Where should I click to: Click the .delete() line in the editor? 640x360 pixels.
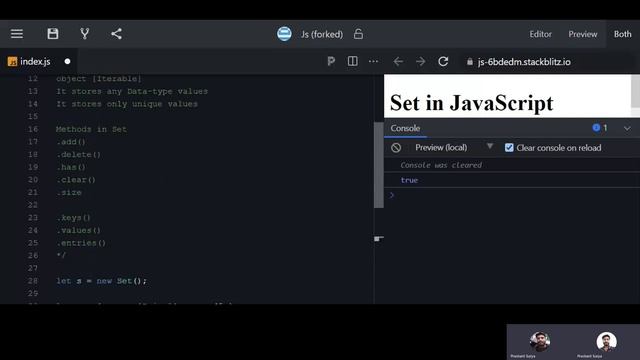click(78, 155)
